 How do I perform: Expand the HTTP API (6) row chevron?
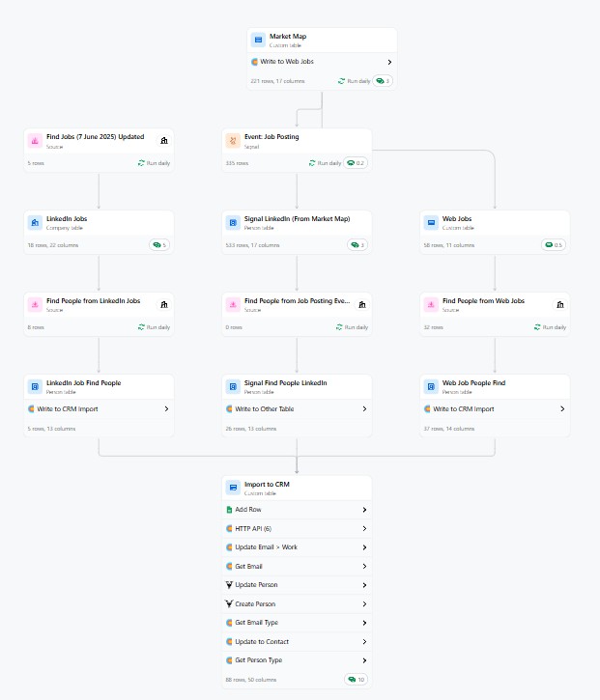[364, 528]
